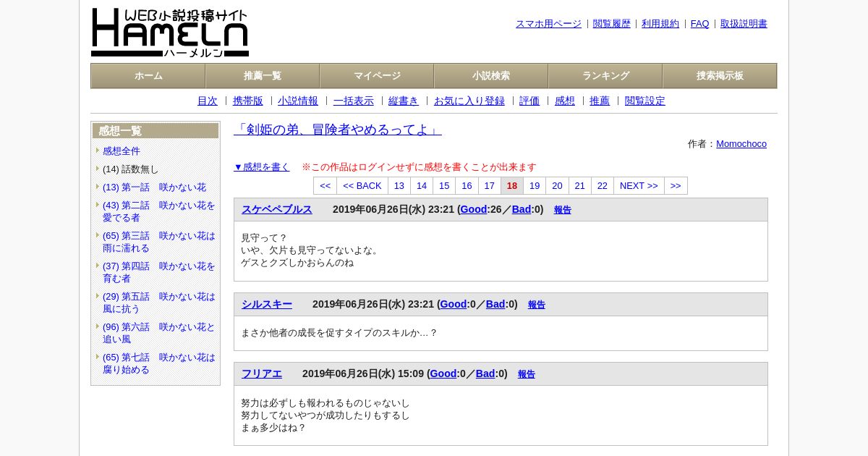This screenshot has height=456, width=868.
Task: Select (14) 話数無し in sidebar
Action: 130,169
